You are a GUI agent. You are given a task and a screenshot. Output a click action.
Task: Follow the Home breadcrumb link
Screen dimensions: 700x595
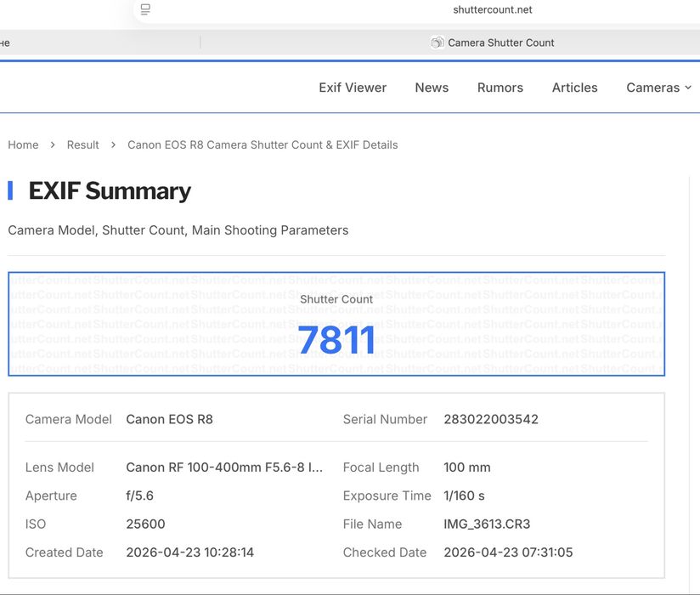point(23,144)
